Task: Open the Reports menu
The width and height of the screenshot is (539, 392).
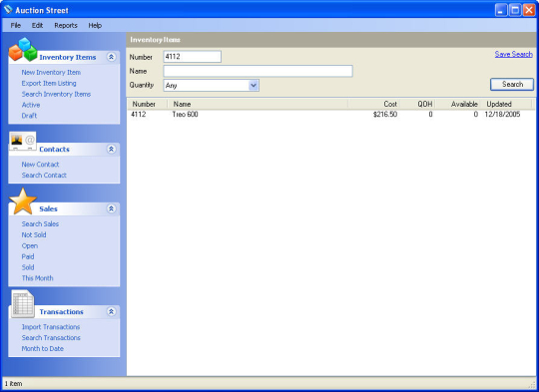Action: tap(66, 25)
